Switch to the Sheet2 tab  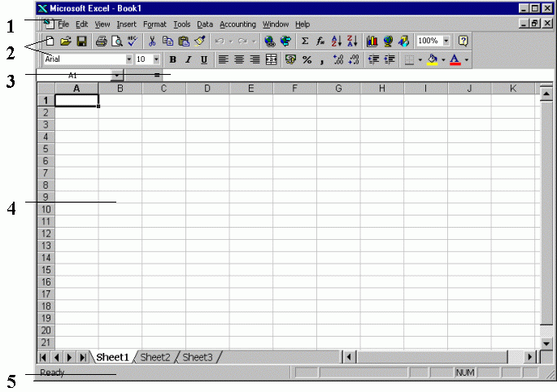click(155, 357)
